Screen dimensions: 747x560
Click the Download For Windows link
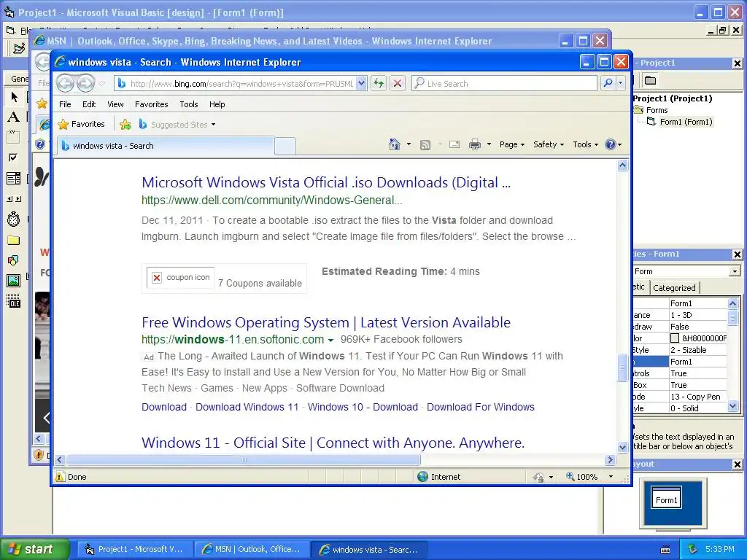tap(480, 407)
